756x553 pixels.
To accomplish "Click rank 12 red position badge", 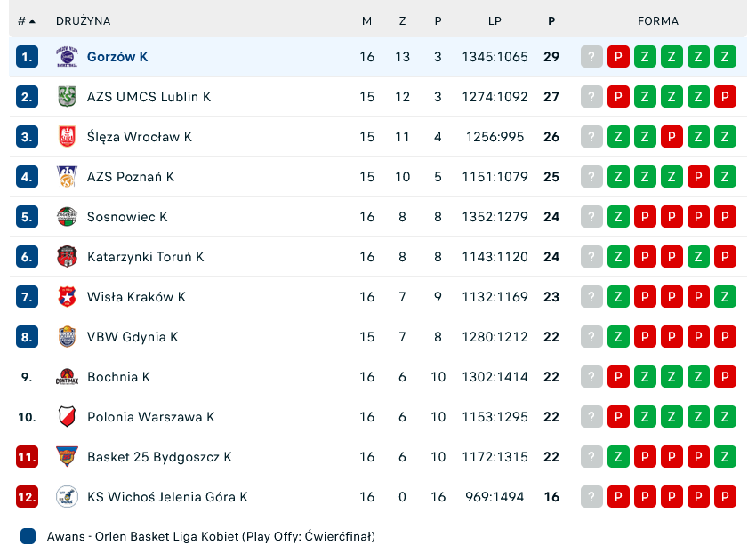I will pyautogui.click(x=27, y=497).
